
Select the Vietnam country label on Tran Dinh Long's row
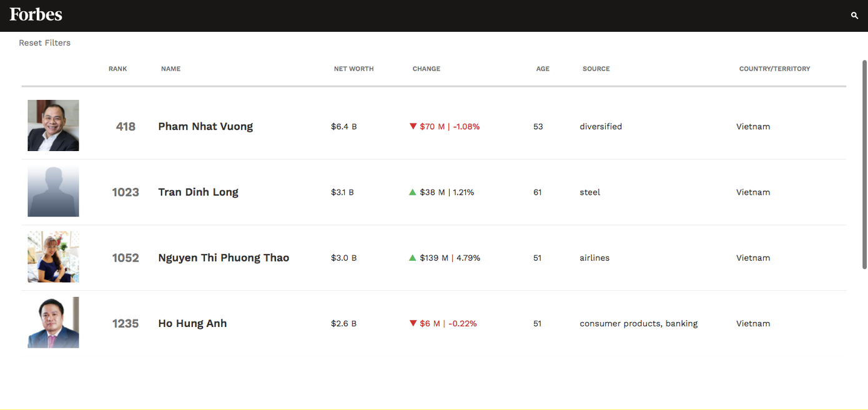(752, 192)
